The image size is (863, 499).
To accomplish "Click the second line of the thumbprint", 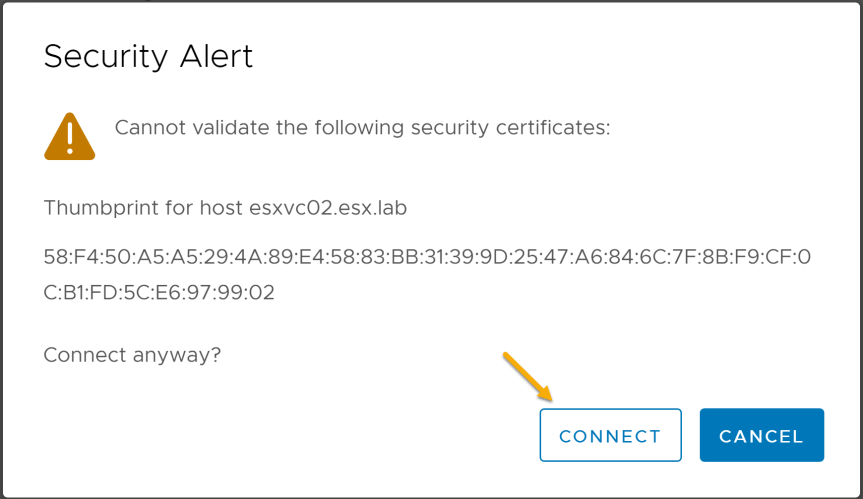I will (159, 293).
